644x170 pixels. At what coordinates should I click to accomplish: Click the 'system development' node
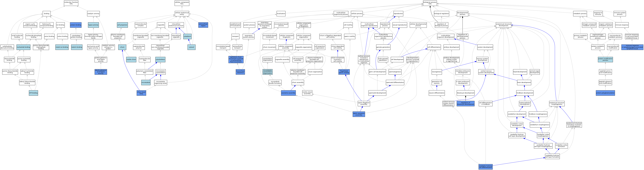coord(485,47)
